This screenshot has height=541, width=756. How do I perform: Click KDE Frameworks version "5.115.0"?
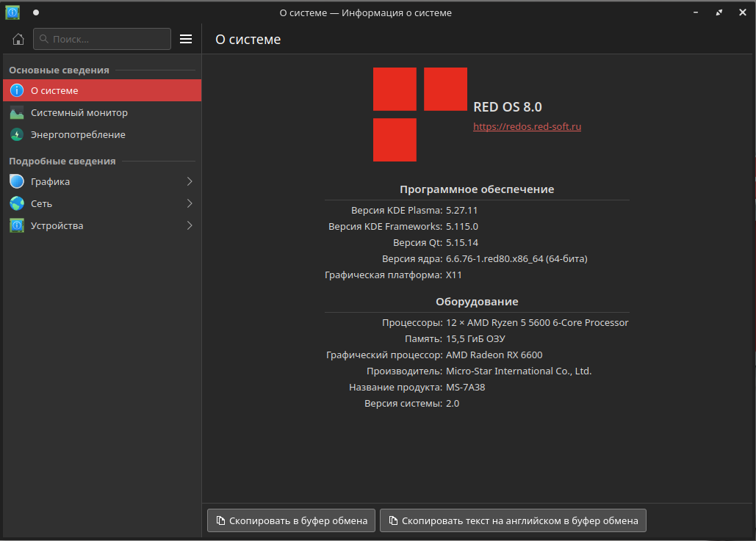[x=462, y=226]
